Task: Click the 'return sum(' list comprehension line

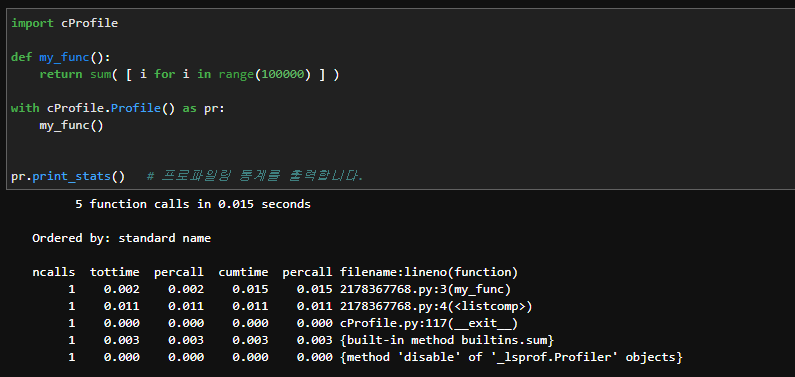Action: point(190,74)
